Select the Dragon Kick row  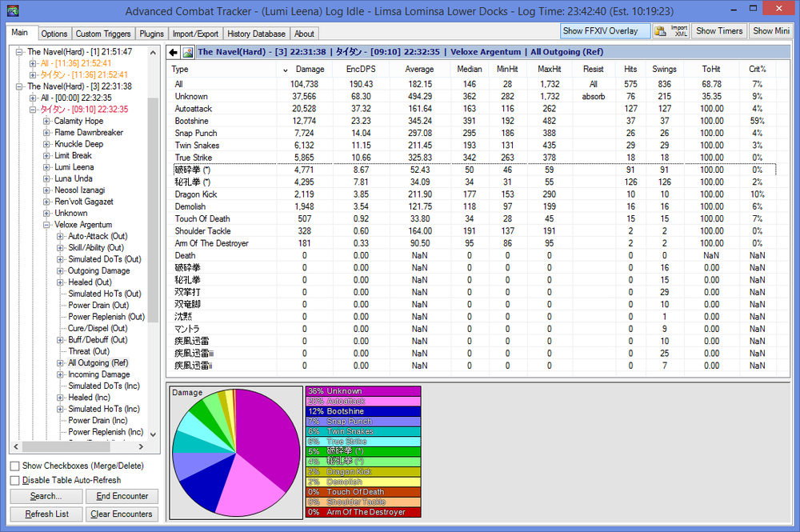(474, 194)
